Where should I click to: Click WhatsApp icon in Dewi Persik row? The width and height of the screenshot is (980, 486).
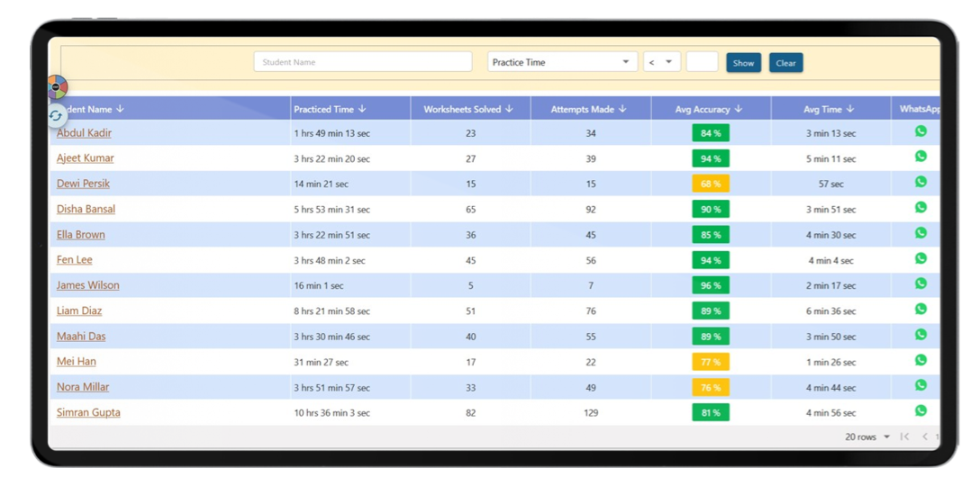click(920, 182)
